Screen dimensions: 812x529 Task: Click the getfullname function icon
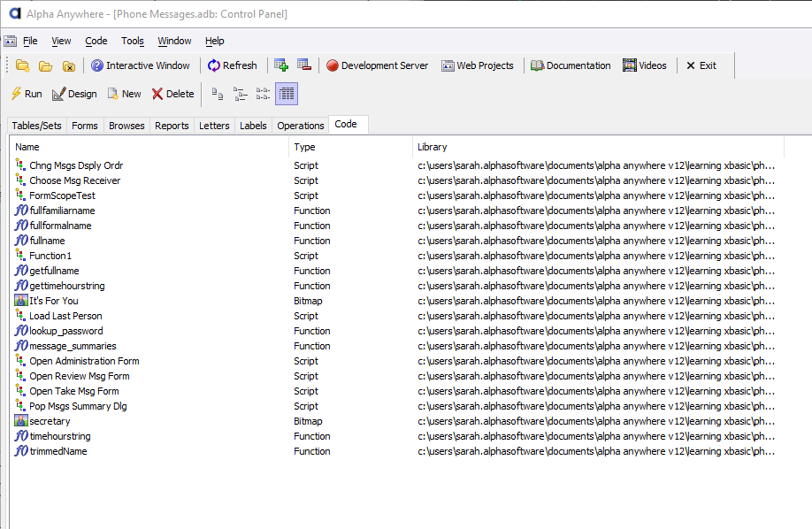click(21, 271)
